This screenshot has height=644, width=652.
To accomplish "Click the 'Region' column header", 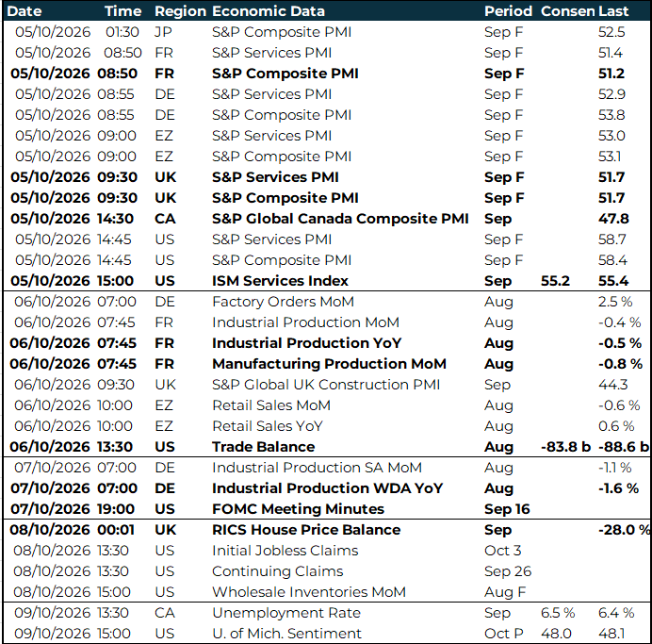I will tap(181, 11).
